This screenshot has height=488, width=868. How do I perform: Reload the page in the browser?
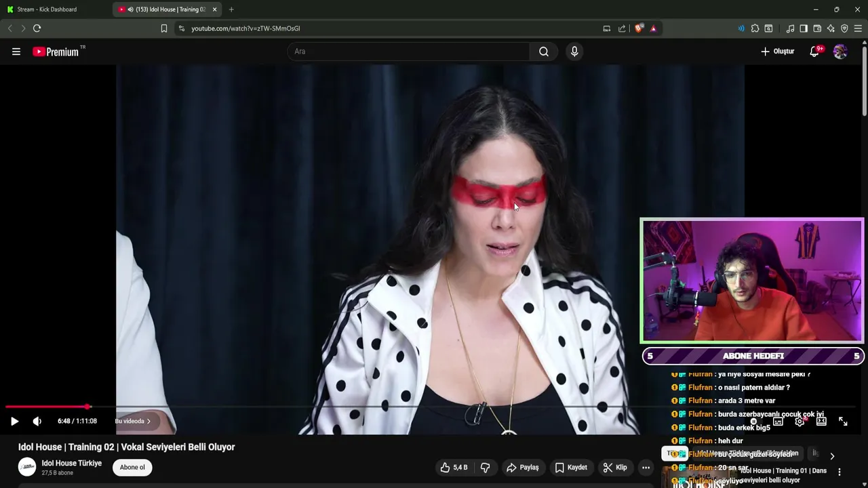click(37, 28)
